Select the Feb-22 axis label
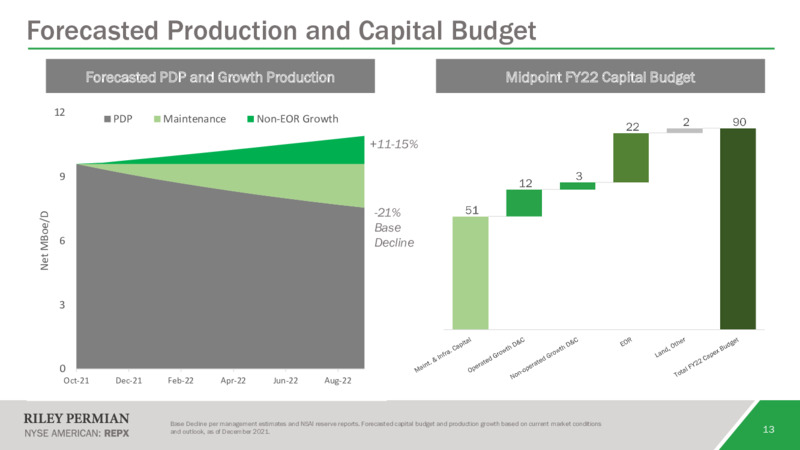The width and height of the screenshot is (800, 450). pyautogui.click(x=181, y=381)
